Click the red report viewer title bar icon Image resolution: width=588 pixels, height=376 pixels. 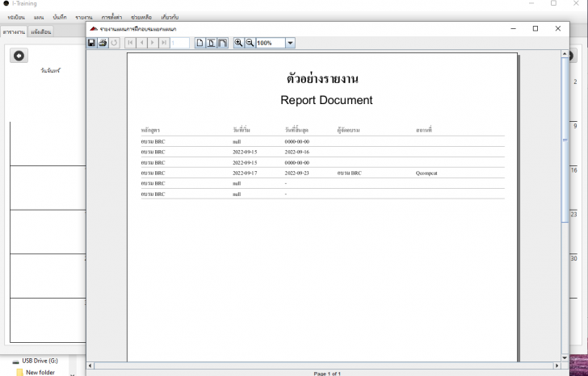(94, 29)
